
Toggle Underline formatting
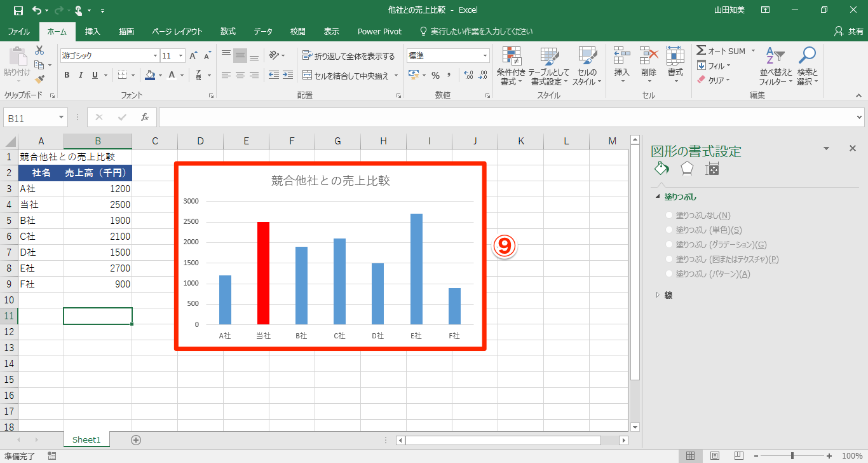(95, 75)
